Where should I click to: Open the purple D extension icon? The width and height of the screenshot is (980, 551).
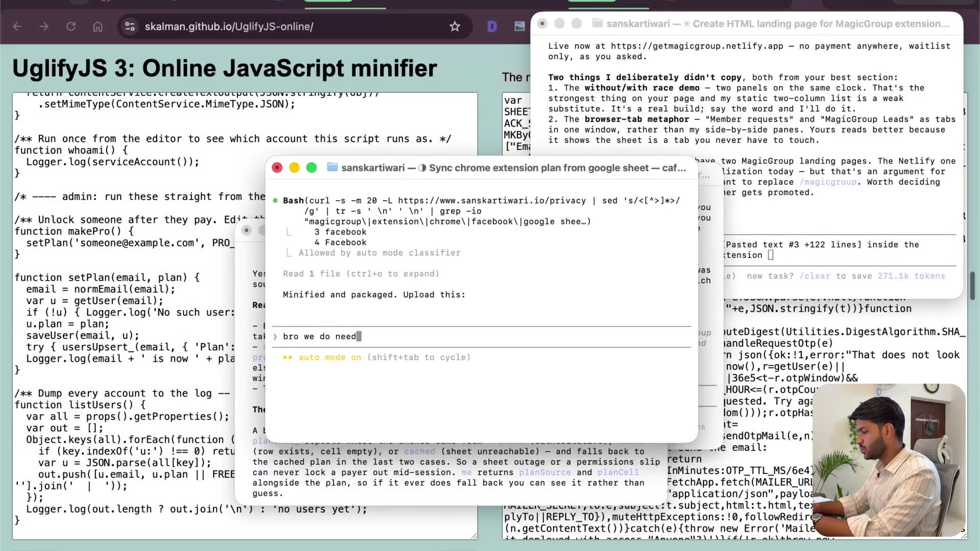click(x=492, y=27)
